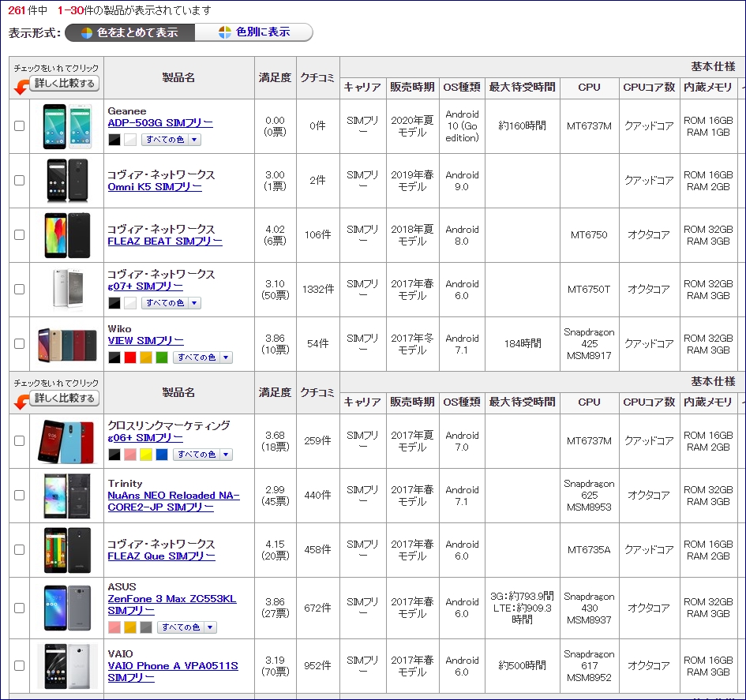
Task: Pick the orange swatch for Wiko VIEW
Action: [x=146, y=357]
